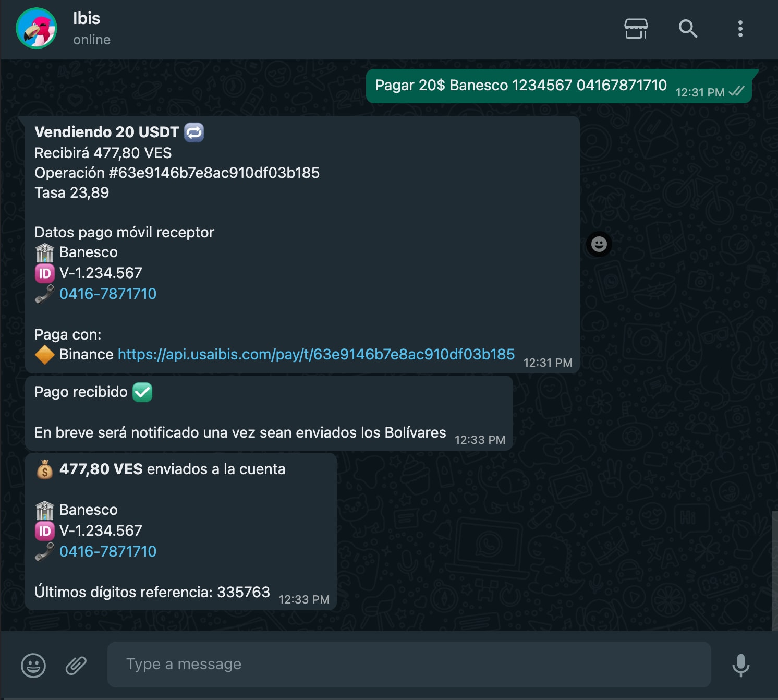Click phone number 0416-7871710 in VES enviados message
Screen dimensions: 778x700
(108, 551)
